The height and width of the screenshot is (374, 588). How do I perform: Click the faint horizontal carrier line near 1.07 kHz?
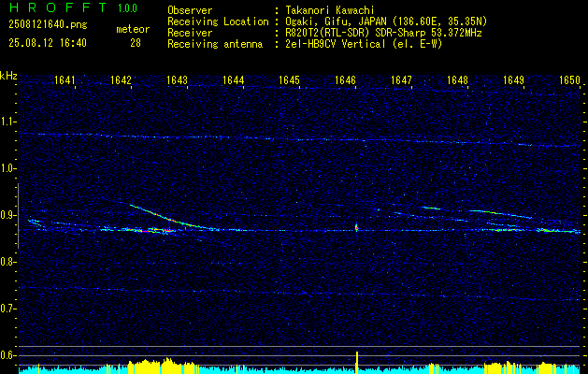(300, 139)
